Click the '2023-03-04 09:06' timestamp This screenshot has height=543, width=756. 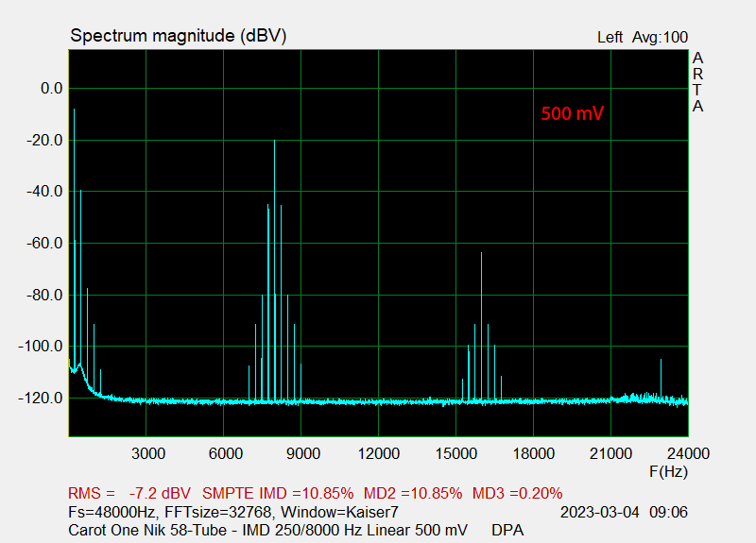(x=623, y=512)
